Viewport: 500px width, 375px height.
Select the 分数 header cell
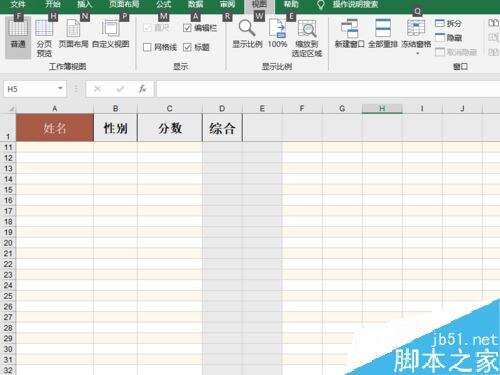170,128
